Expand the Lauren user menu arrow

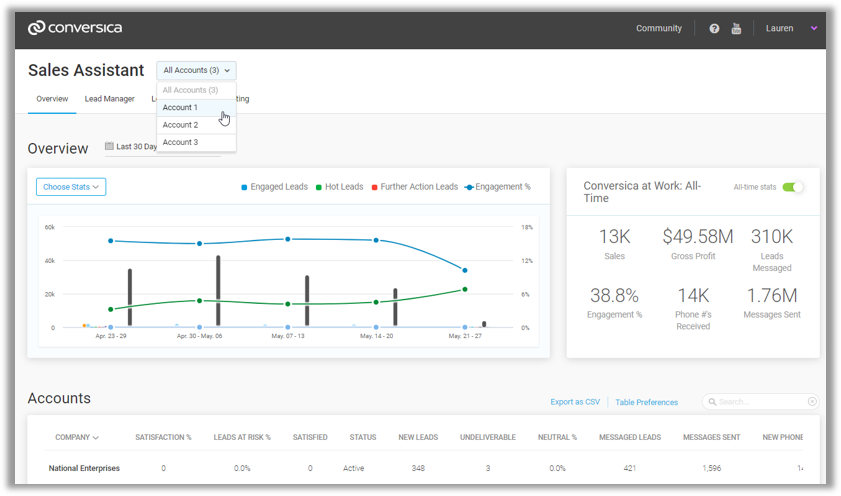point(814,28)
